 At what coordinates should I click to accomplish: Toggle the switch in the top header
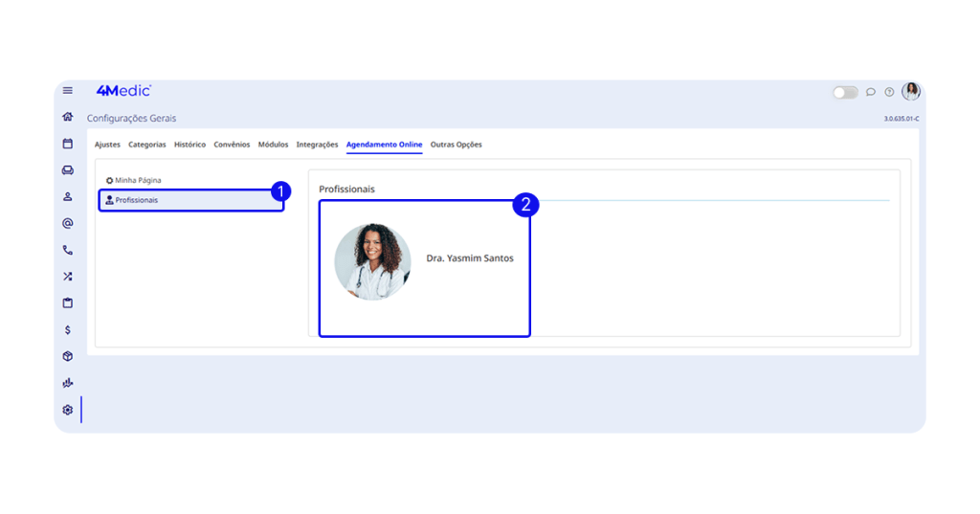pos(845,92)
